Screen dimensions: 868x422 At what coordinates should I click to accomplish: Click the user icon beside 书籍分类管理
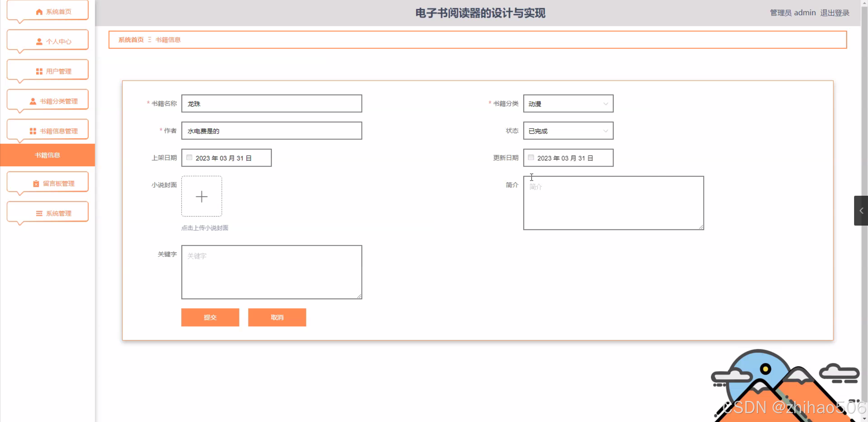pyautogui.click(x=33, y=101)
